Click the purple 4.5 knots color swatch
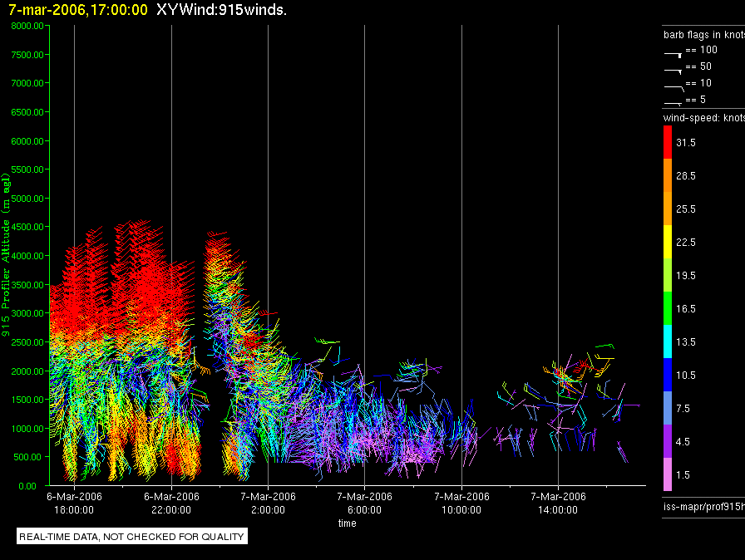This screenshot has width=745, height=560. [x=668, y=441]
